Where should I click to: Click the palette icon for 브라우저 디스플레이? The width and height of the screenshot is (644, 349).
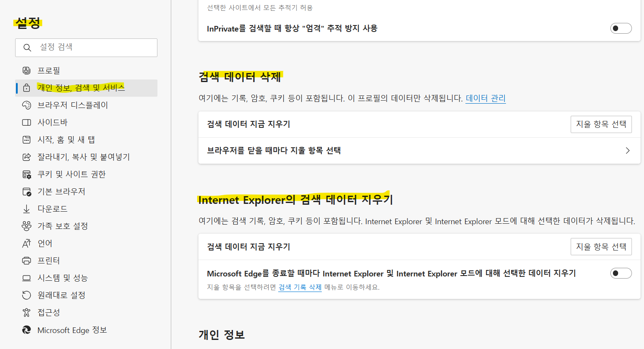(x=26, y=105)
